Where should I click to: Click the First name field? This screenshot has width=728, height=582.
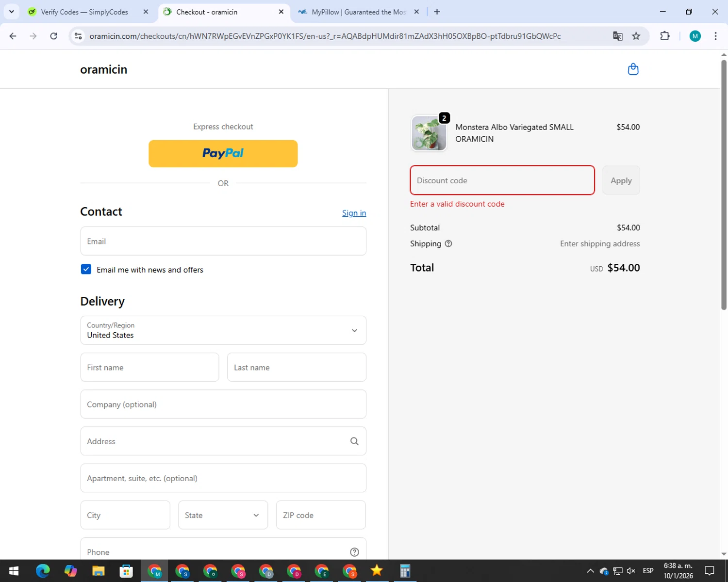pos(149,367)
